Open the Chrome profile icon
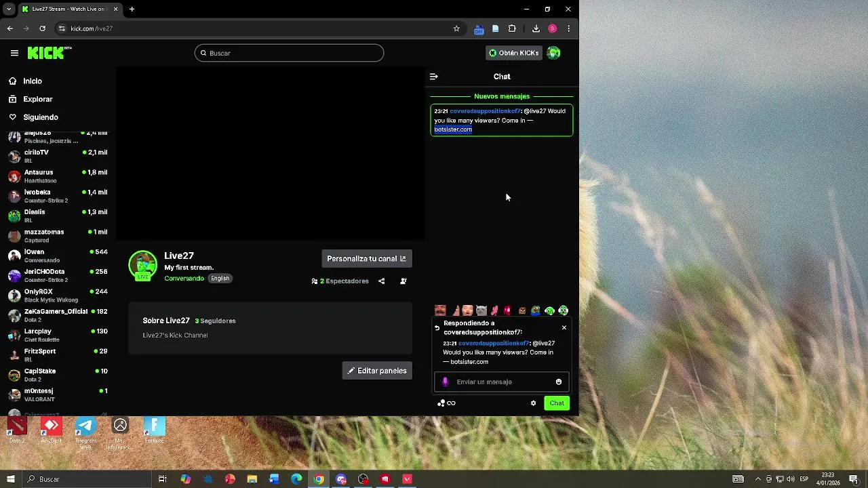Image resolution: width=868 pixels, height=488 pixels. point(553,28)
